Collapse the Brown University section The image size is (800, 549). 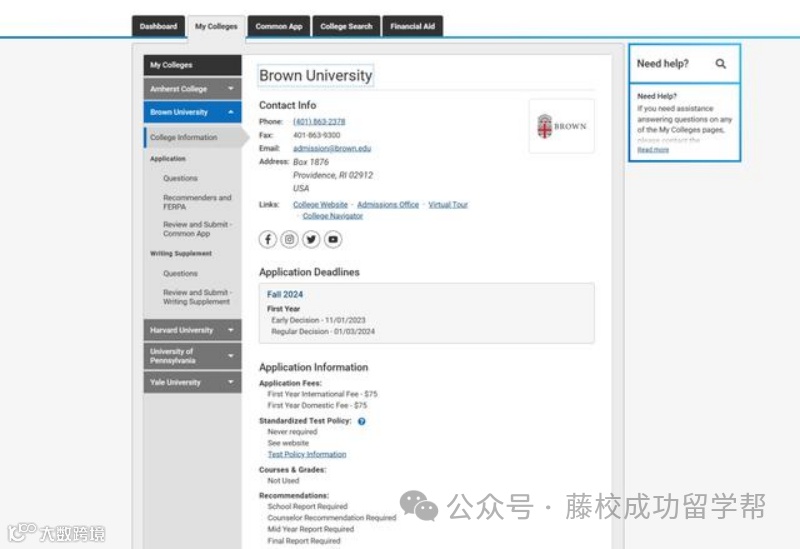tap(192, 112)
